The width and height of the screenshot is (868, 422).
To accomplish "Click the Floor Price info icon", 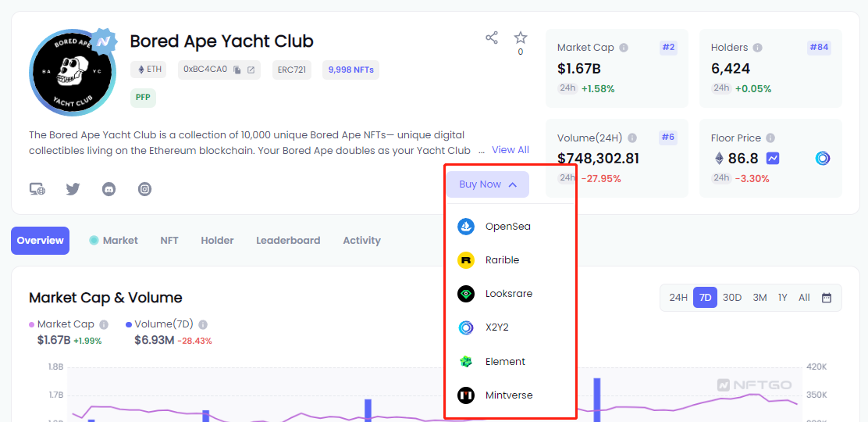I will [770, 138].
